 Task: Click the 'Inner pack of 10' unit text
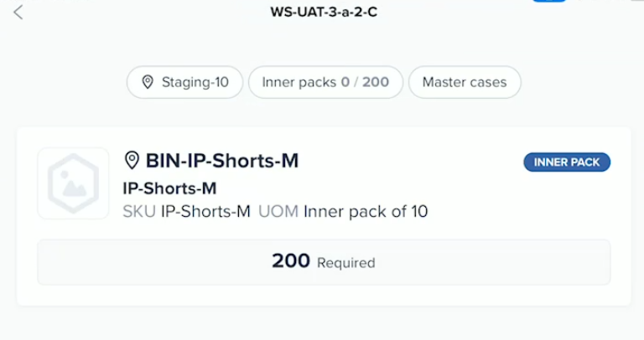click(366, 211)
